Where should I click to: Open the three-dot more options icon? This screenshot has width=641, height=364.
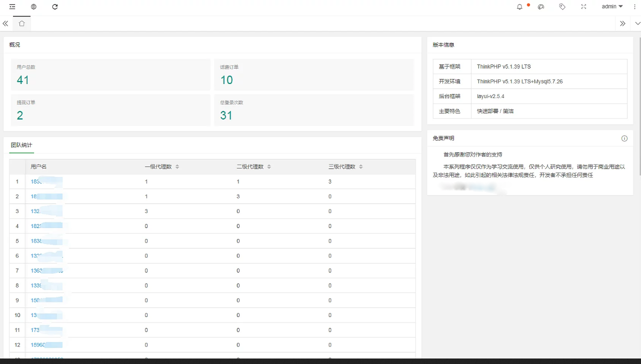point(634,7)
